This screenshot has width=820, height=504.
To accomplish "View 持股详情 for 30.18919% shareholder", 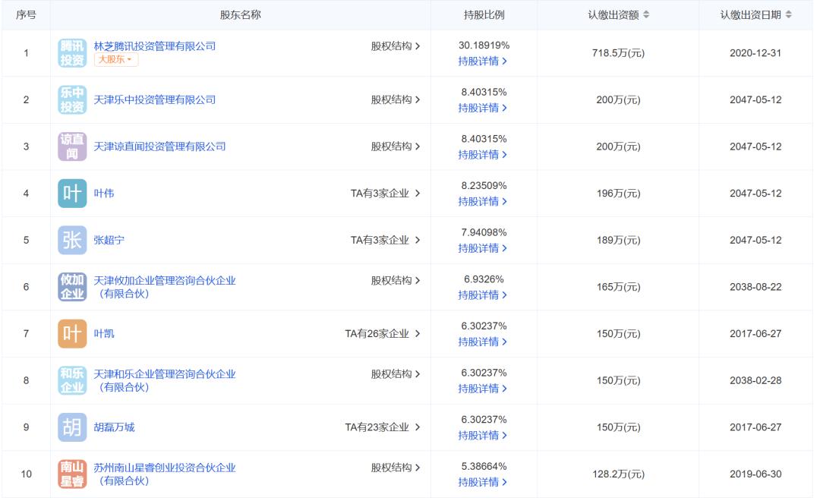I will [x=483, y=61].
